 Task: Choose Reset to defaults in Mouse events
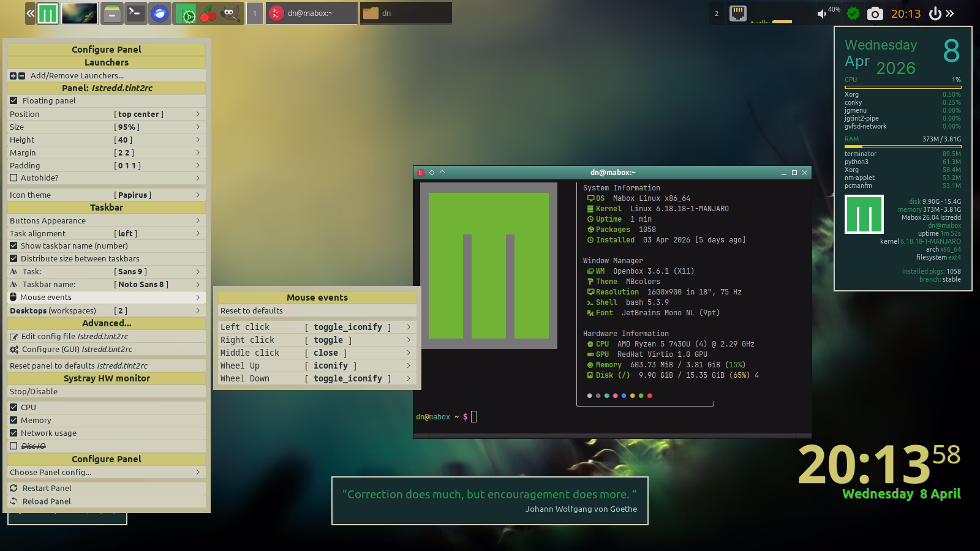coord(252,310)
